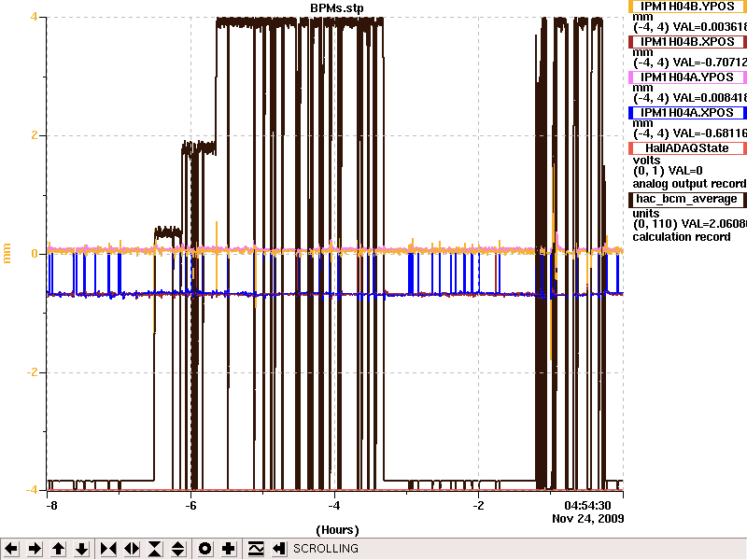Pan the graph left with the left arrow
The image size is (747, 560).
(11, 549)
